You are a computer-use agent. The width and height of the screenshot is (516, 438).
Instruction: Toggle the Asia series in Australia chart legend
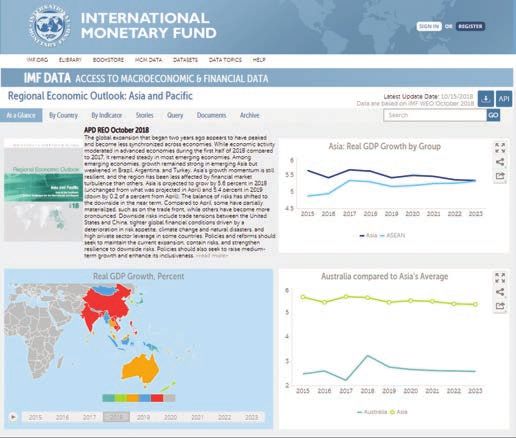click(399, 412)
